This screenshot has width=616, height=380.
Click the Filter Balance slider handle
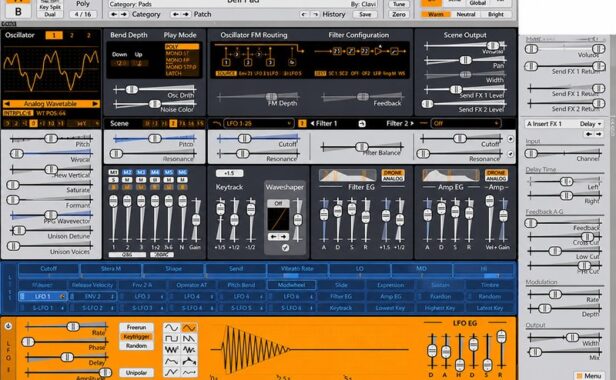click(361, 147)
